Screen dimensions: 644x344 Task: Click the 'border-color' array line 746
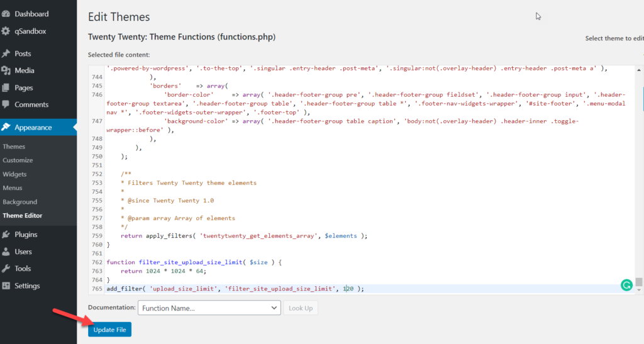click(365, 103)
